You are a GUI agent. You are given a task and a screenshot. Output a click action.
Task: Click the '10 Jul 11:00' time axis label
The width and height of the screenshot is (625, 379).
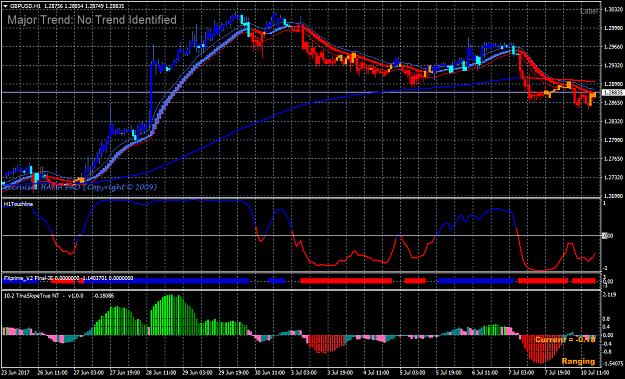[x=596, y=373]
